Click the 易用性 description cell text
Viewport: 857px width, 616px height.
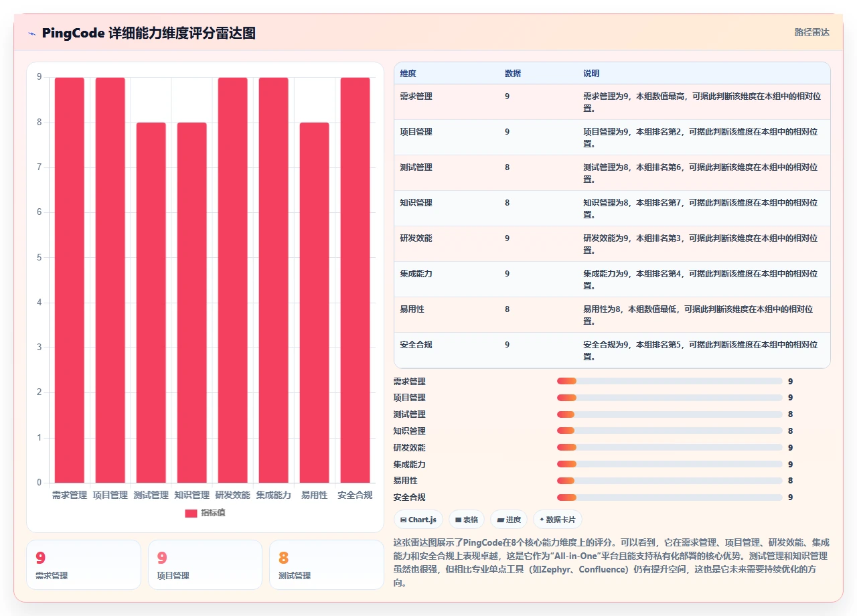pos(698,315)
